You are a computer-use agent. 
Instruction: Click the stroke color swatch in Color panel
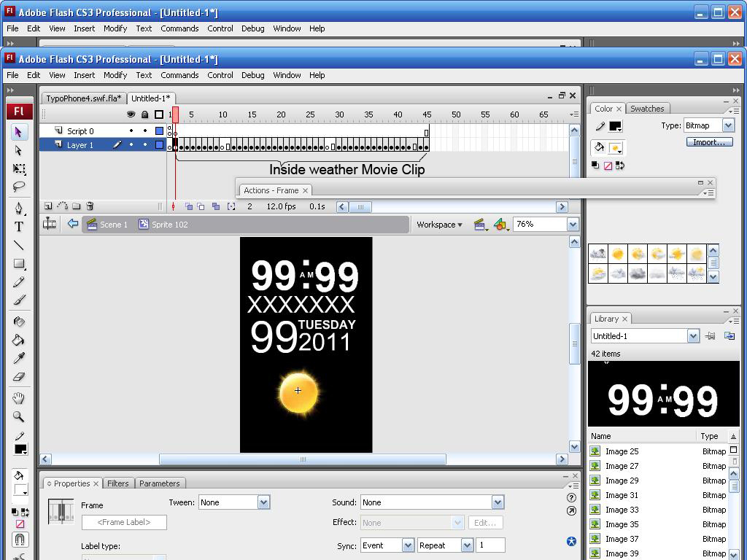point(615,127)
